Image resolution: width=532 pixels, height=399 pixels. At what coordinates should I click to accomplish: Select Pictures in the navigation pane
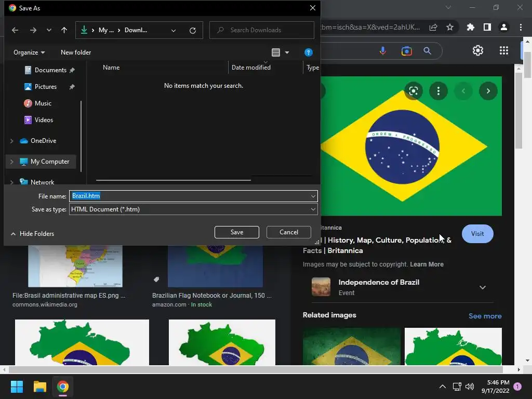pyautogui.click(x=46, y=87)
